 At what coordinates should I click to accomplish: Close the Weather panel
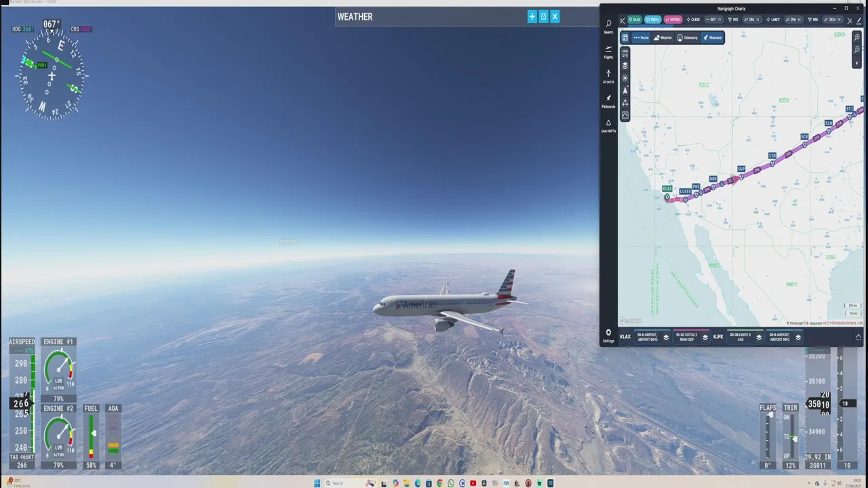[x=555, y=17]
